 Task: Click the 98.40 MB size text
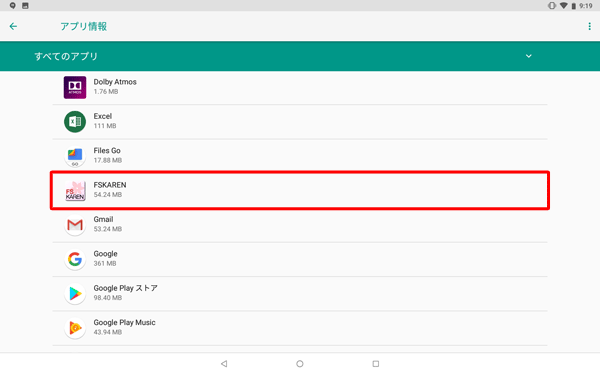[x=108, y=298]
